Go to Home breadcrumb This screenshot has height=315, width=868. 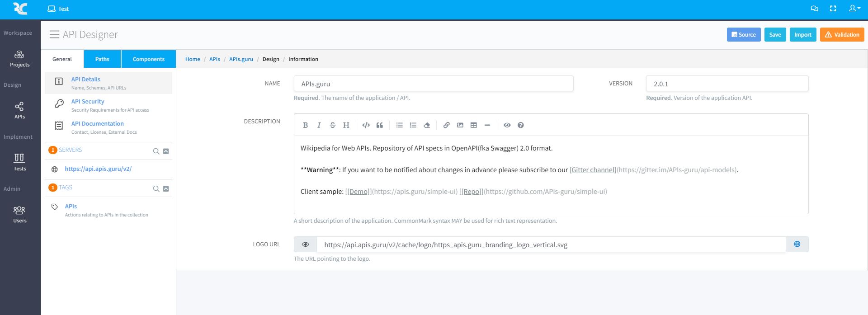click(x=193, y=59)
